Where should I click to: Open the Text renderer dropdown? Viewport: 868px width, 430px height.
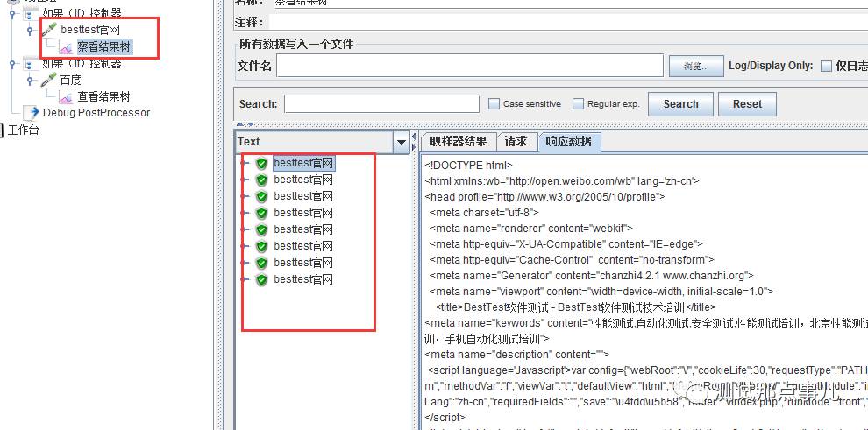pos(402,142)
